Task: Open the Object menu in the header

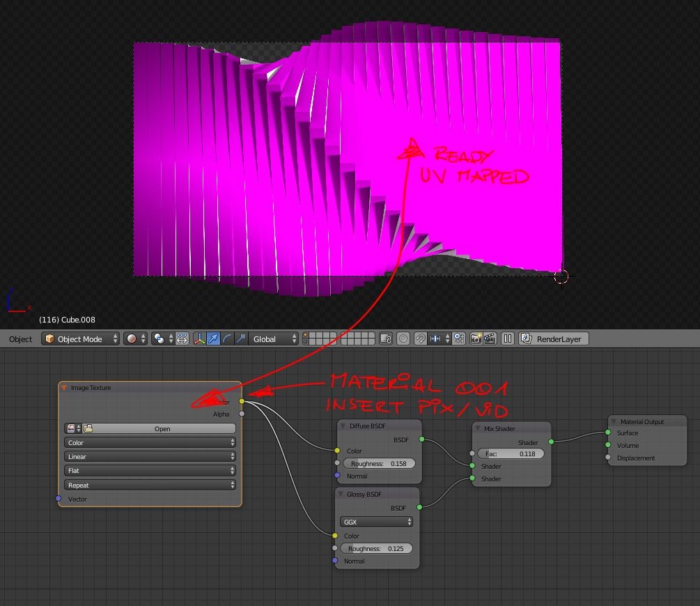Action: pos(20,339)
